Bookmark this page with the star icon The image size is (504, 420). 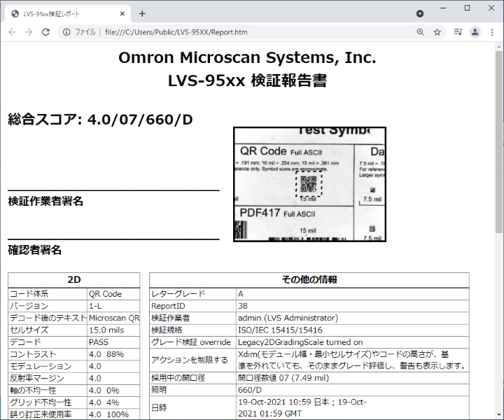pyautogui.click(x=437, y=31)
